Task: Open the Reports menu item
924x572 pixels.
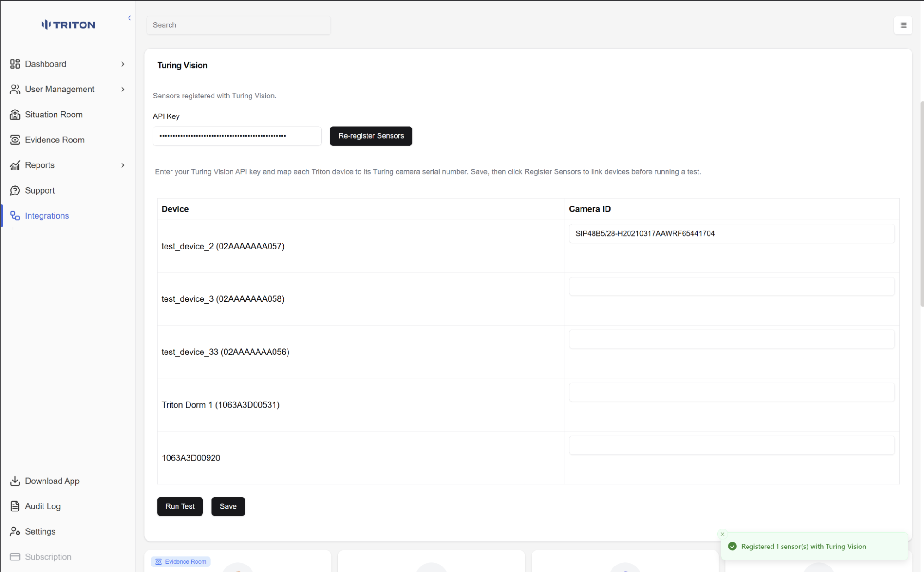Action: 40,165
